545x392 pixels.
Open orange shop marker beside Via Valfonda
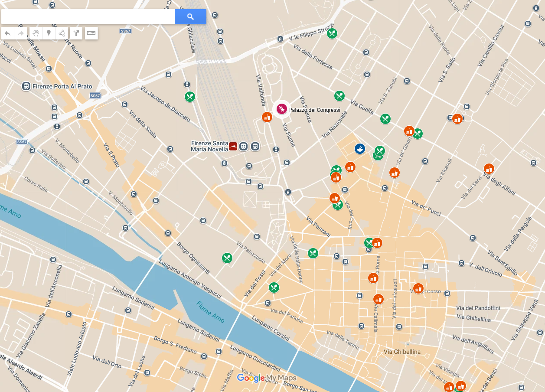267,117
